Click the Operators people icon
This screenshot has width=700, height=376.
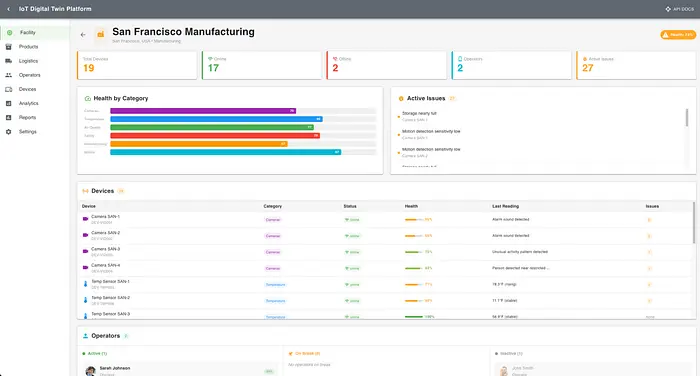[x=8, y=75]
